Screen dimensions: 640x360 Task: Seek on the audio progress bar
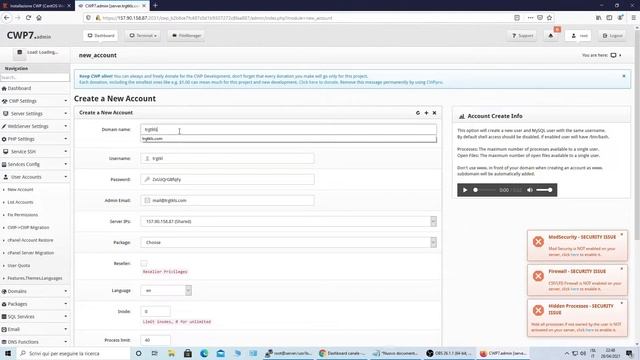click(x=485, y=190)
